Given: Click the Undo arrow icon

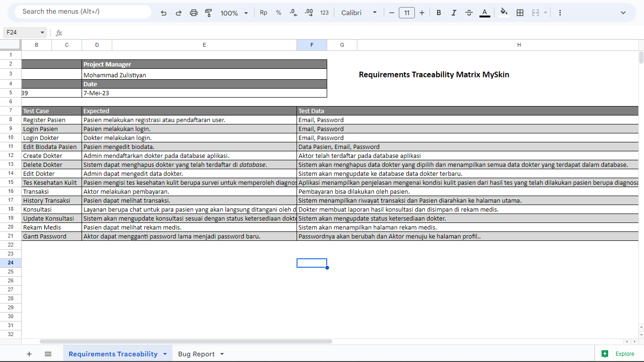Looking at the screenshot, I should pyautogui.click(x=164, y=13).
